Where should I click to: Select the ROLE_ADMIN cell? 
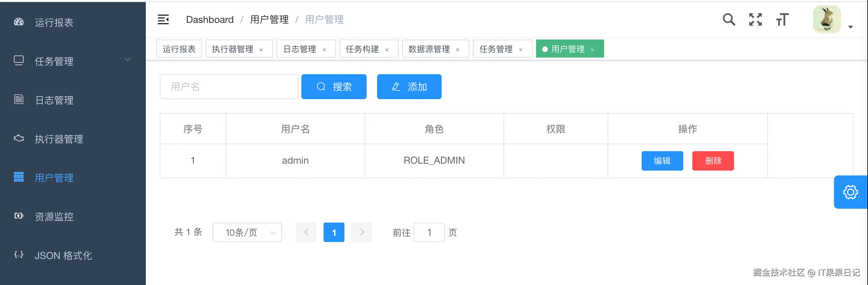pyautogui.click(x=434, y=161)
